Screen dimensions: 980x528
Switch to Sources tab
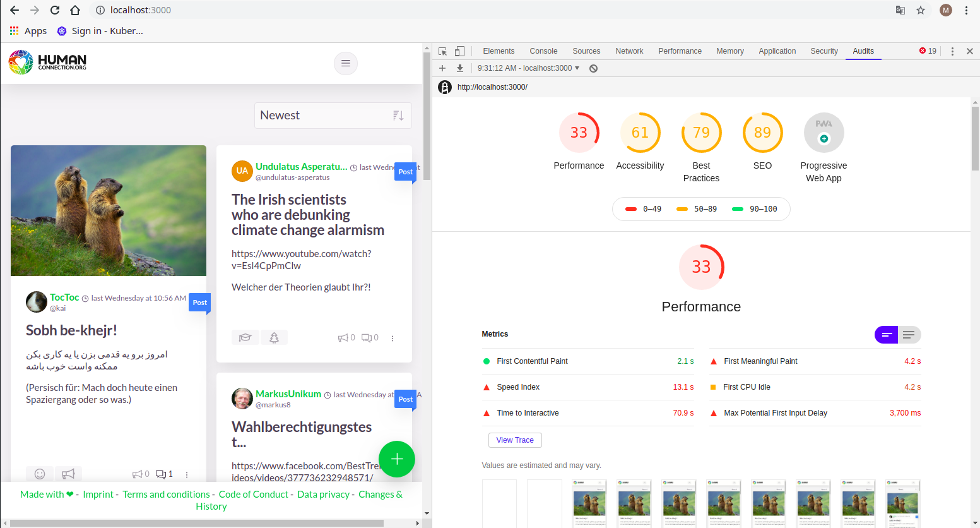pos(586,51)
